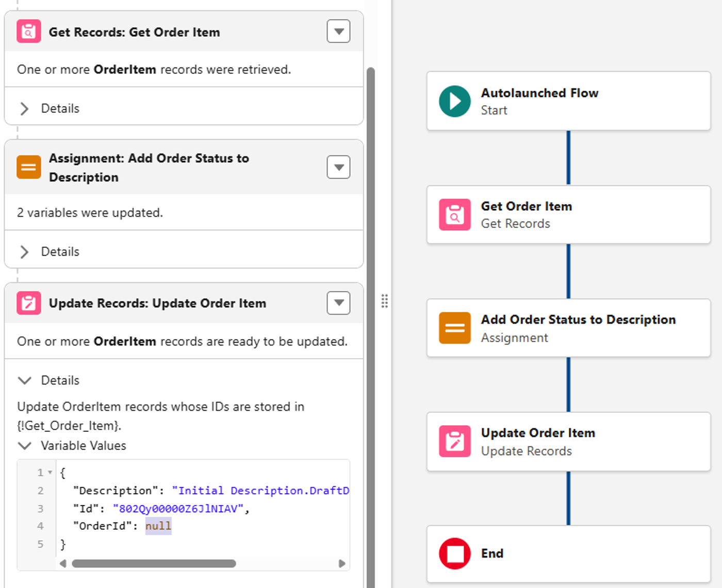Viewport: 722px width, 588px height.
Task: Select the Assignment orange icon on canvas
Action: pos(455,328)
